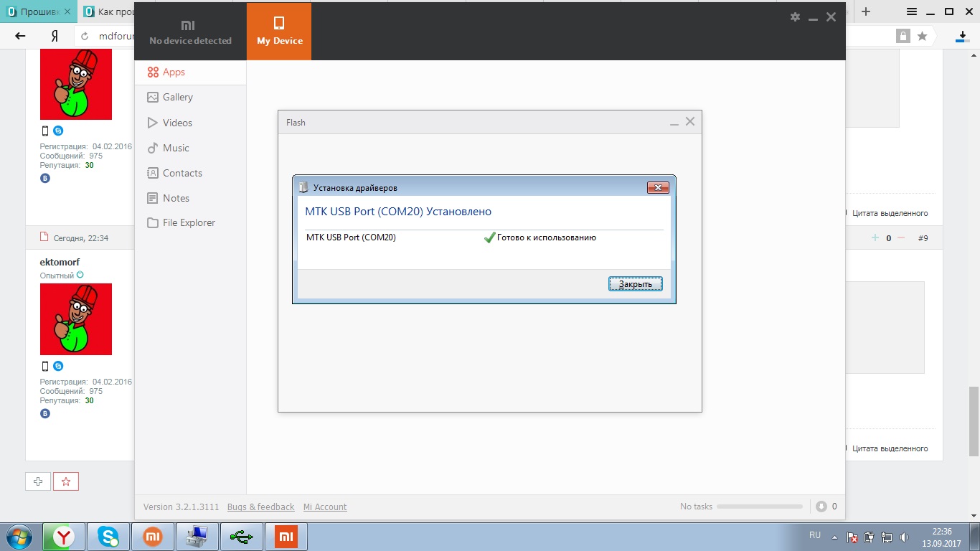
Task: Click the green checkmark next to Готово к использованию
Action: 489,237
